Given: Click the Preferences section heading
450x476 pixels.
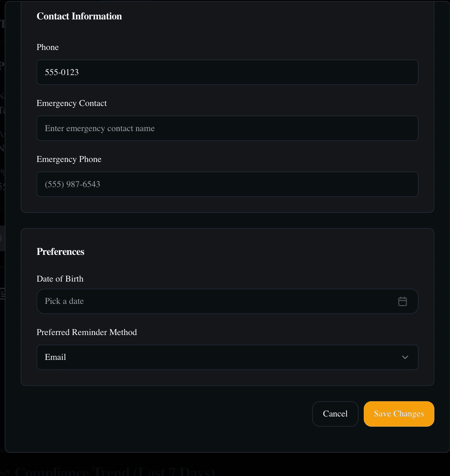Looking at the screenshot, I should click(x=60, y=251).
